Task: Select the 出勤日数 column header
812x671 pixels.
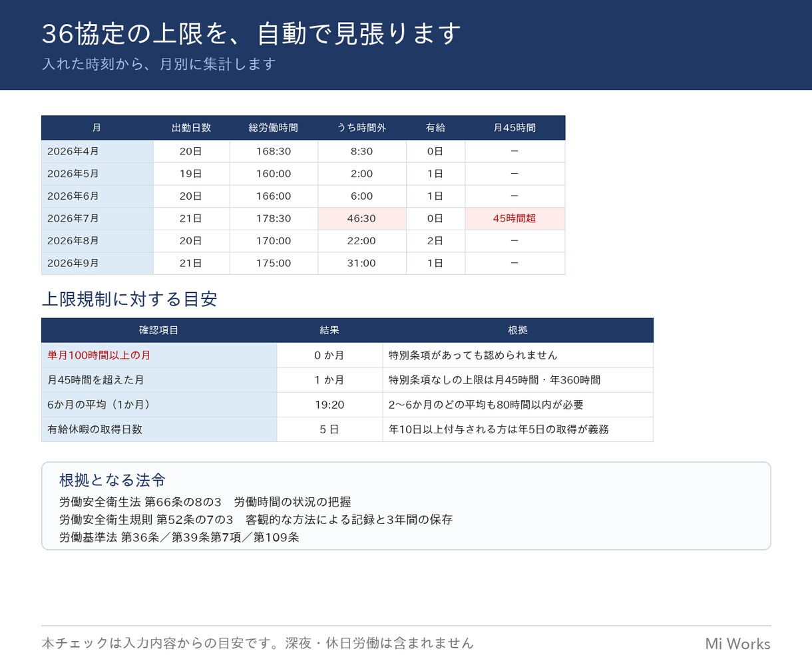Action: point(191,128)
